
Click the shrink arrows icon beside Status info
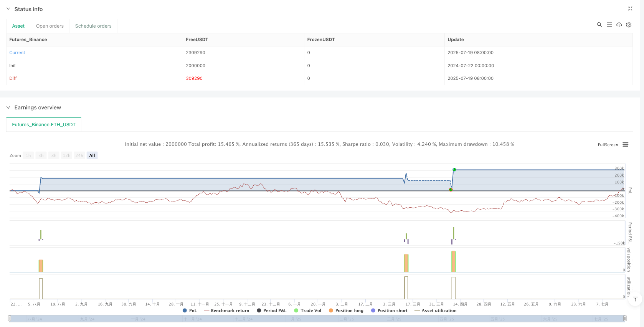pyautogui.click(x=630, y=8)
